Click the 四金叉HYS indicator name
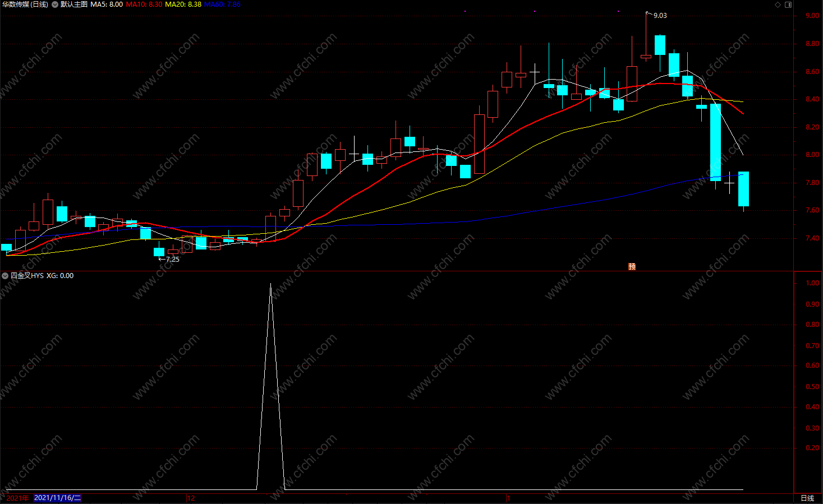This screenshot has width=823, height=504. (27, 276)
